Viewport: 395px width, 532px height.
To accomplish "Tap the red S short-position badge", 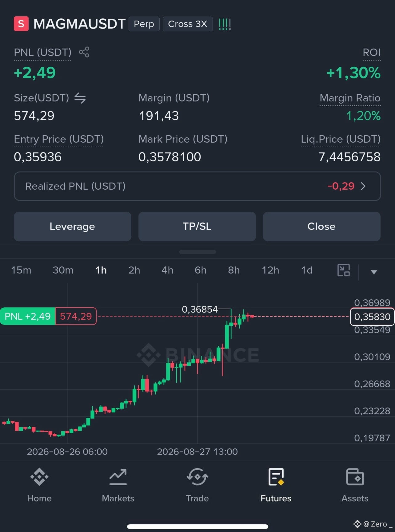I will tap(21, 24).
